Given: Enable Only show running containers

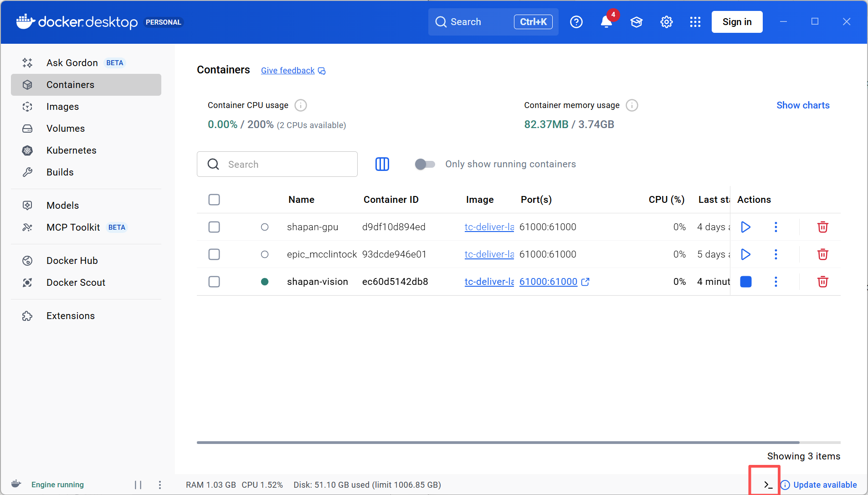Looking at the screenshot, I should point(425,164).
